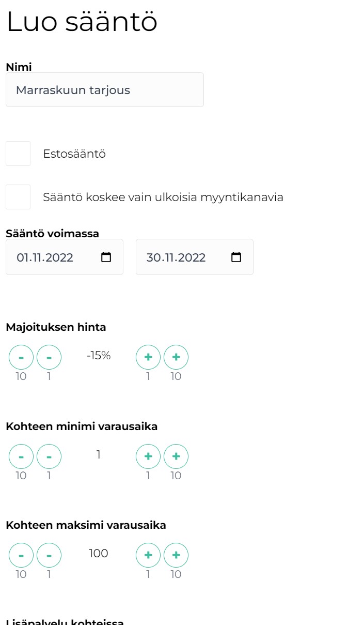
Task: Open calendar picker for end date 30.11.2022
Action: (236, 257)
